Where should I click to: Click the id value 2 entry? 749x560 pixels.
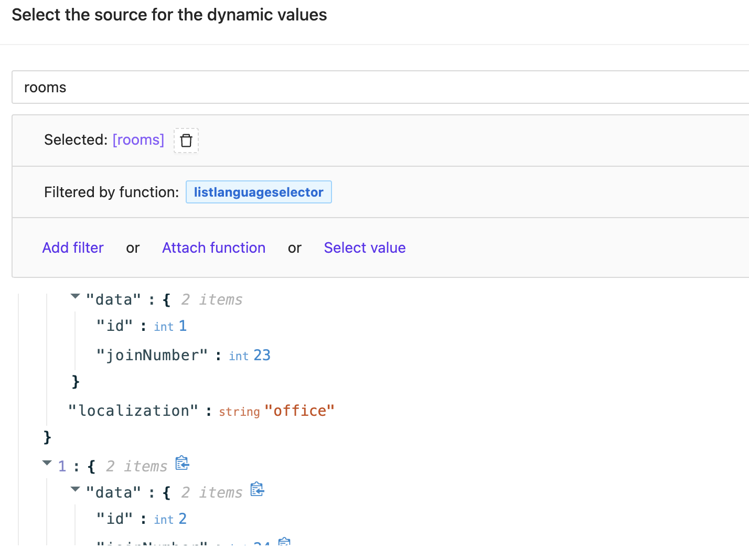(x=184, y=519)
